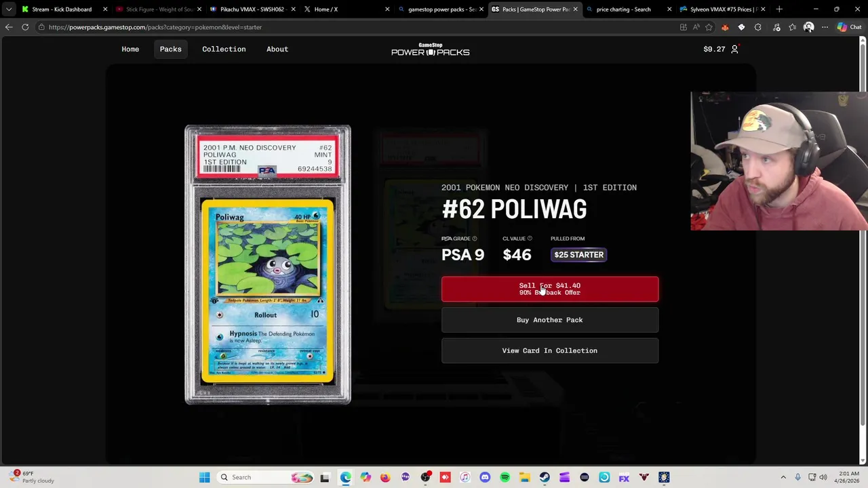Select the Packs navigation item
868x488 pixels.
[x=170, y=49]
